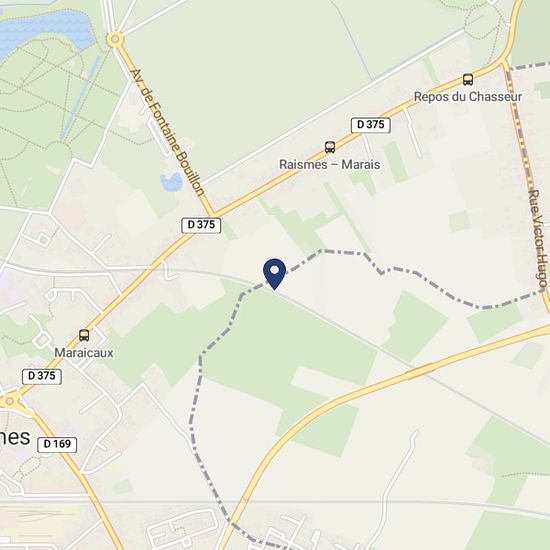
Task: Click the dark blue location pin marker
Action: coord(274,274)
